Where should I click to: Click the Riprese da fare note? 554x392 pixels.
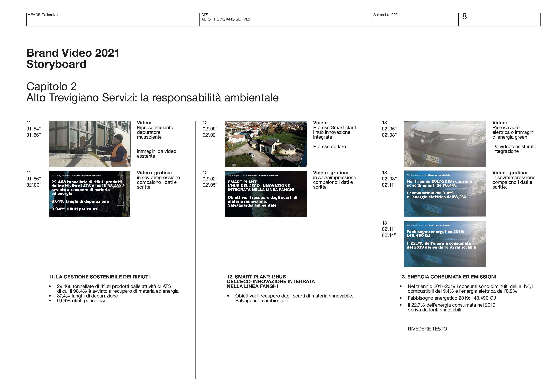[x=329, y=146]
